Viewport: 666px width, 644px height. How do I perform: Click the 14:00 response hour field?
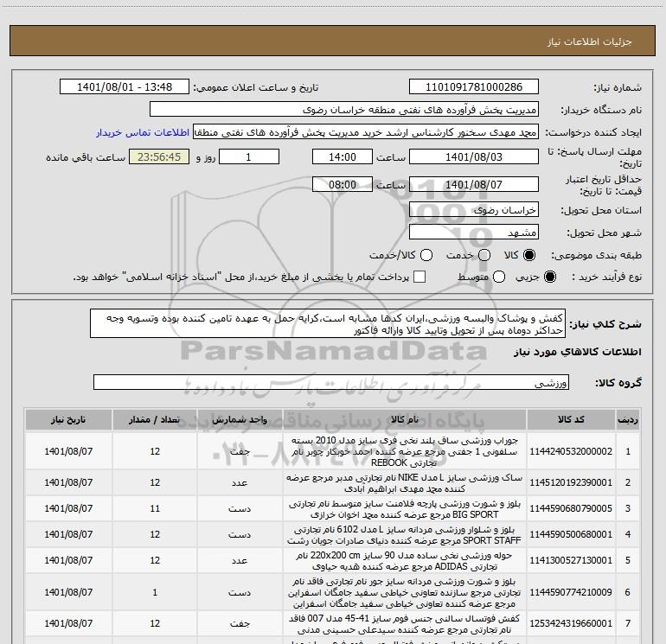pyautogui.click(x=343, y=157)
